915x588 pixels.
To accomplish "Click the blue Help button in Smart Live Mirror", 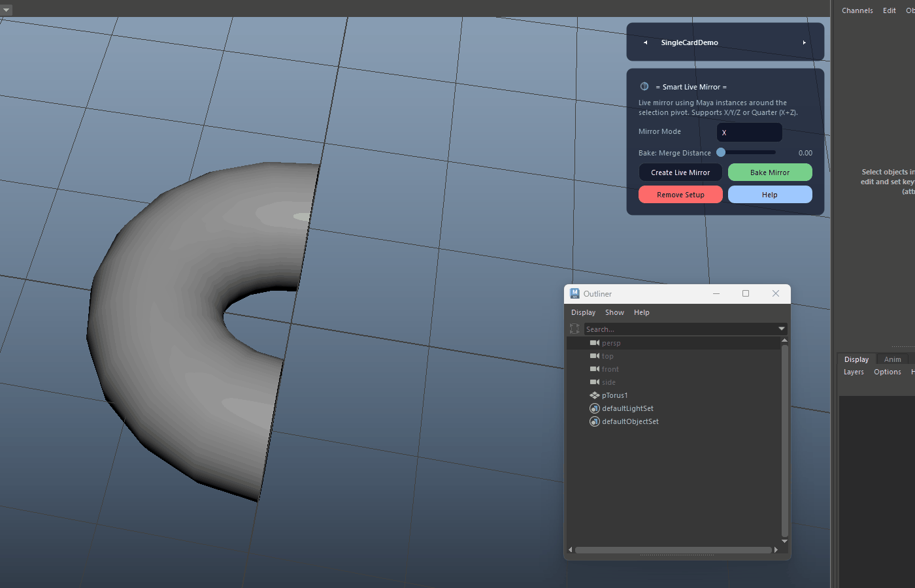I will tap(770, 195).
